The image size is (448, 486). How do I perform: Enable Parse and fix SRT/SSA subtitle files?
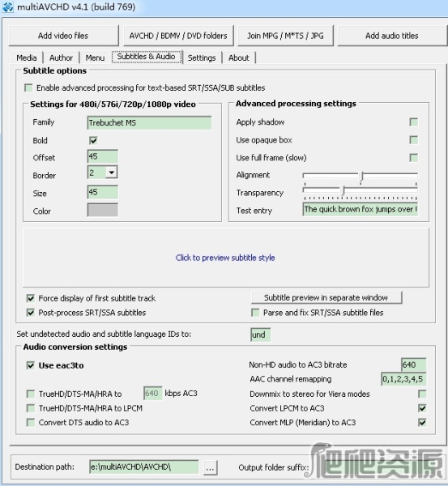pyautogui.click(x=255, y=313)
